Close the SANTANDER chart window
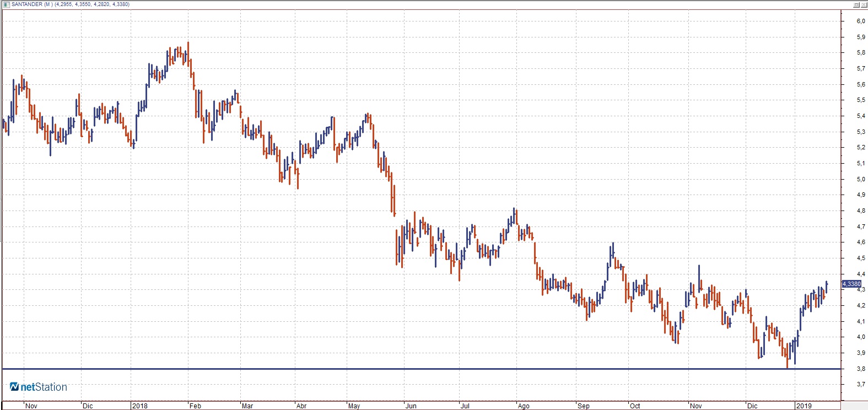This screenshot has height=410, width=868. pos(864,4)
